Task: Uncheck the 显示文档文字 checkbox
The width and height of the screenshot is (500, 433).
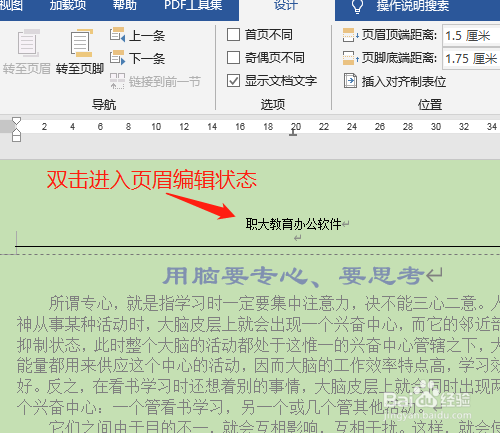Action: pyautogui.click(x=233, y=81)
